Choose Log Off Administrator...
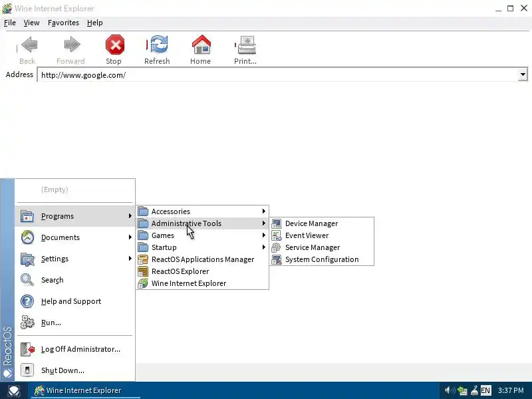This screenshot has width=532, height=399. [x=74, y=349]
